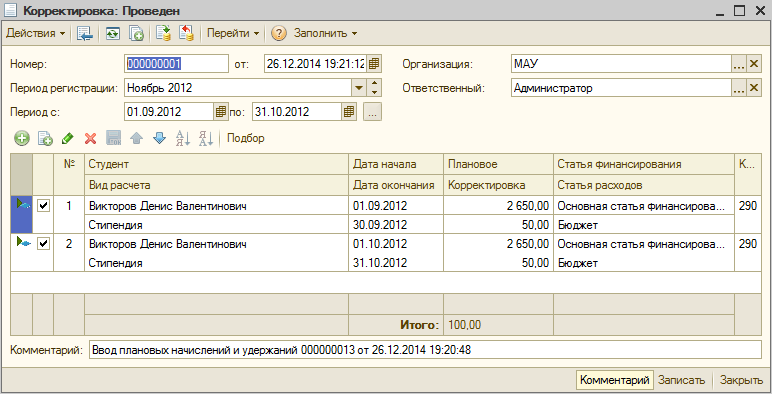Sort table rows descending
The image size is (772, 394).
point(205,138)
